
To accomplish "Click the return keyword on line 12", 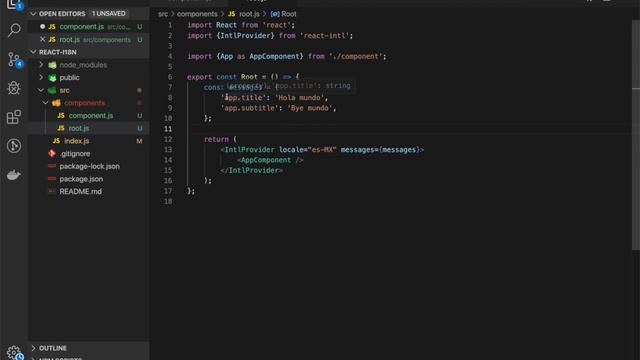I will [216, 139].
